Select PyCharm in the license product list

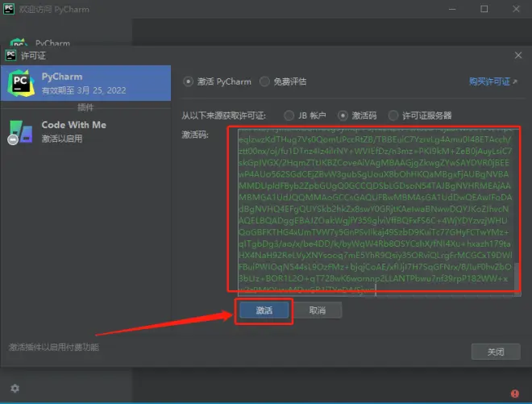point(85,83)
